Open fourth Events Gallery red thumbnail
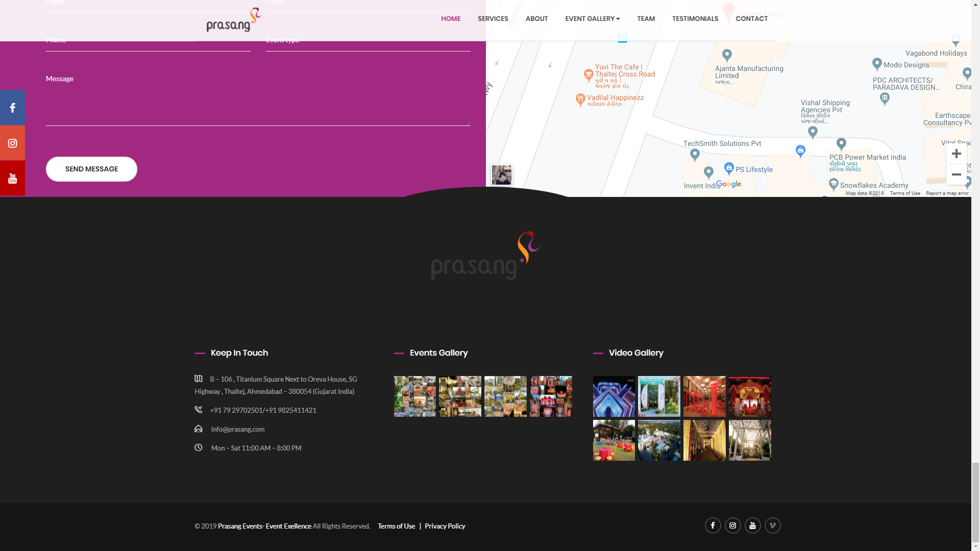980x551 pixels. 551,396
